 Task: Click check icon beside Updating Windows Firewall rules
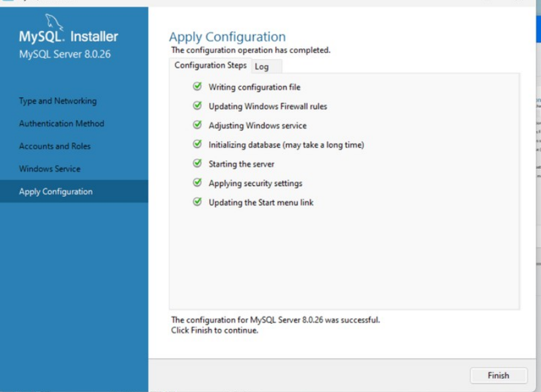(197, 105)
